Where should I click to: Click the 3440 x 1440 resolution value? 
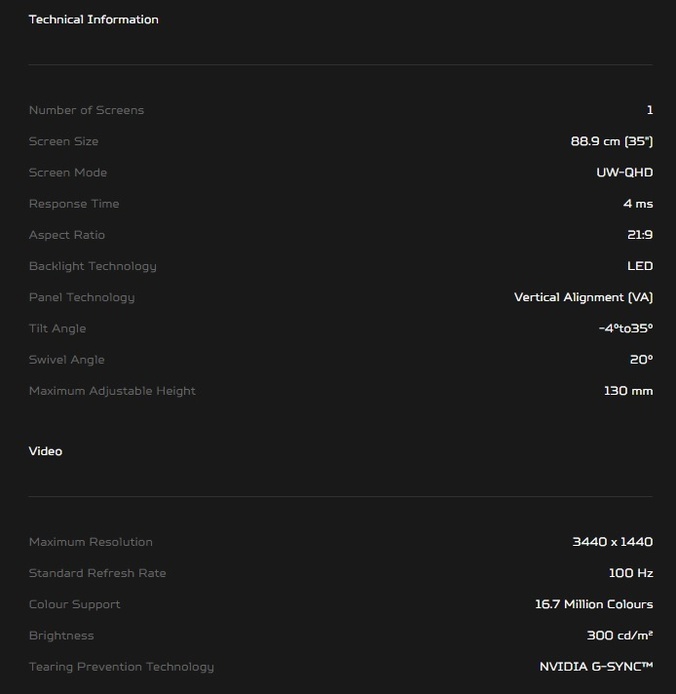tap(612, 542)
